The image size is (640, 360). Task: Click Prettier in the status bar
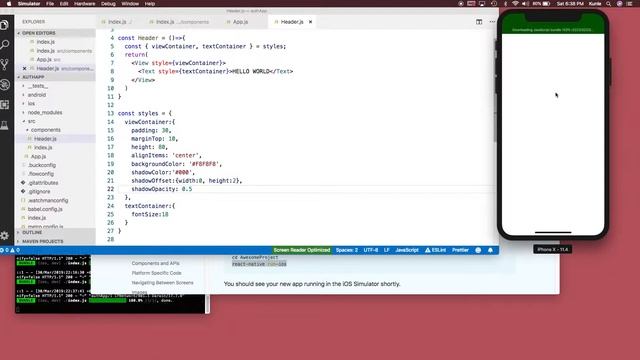(460, 250)
